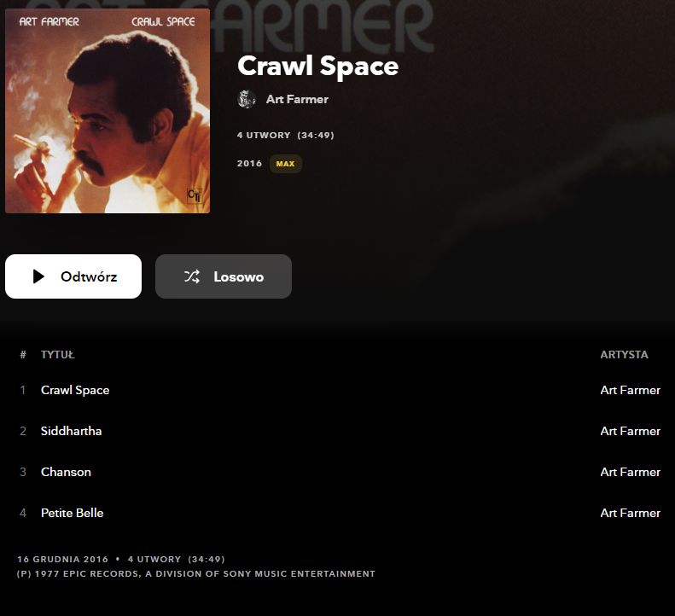Open the Crawl Space album cover
Viewport: 675px width, 616px height.
(108, 111)
